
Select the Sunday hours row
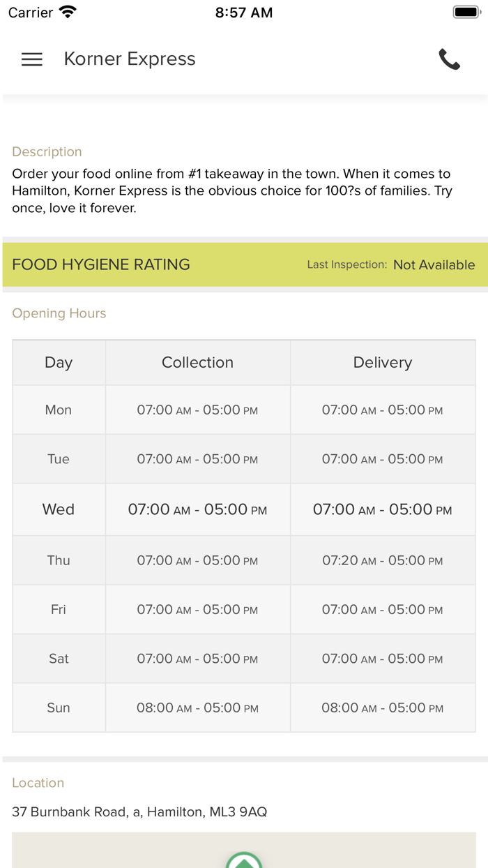244,707
